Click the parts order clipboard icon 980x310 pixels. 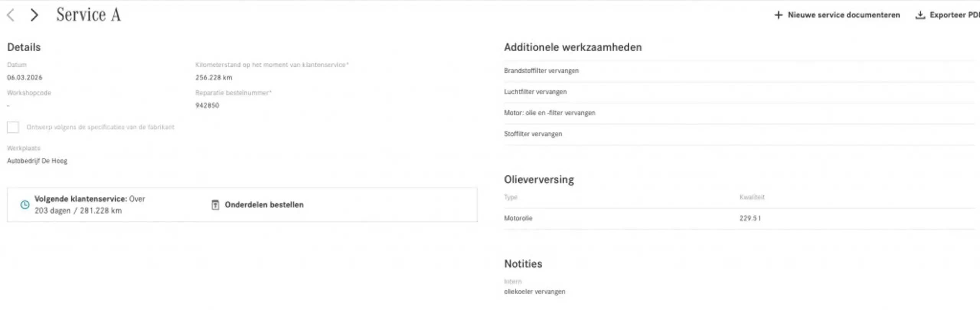pyautogui.click(x=216, y=205)
